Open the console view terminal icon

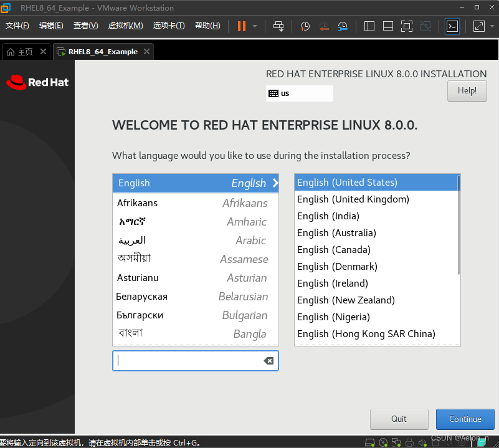[452, 26]
